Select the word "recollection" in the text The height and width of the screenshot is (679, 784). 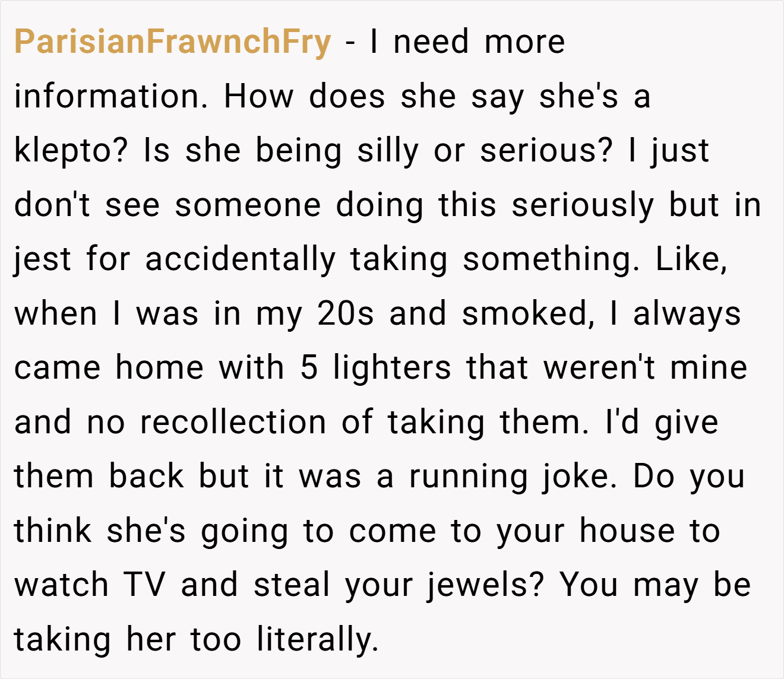[x=233, y=422]
